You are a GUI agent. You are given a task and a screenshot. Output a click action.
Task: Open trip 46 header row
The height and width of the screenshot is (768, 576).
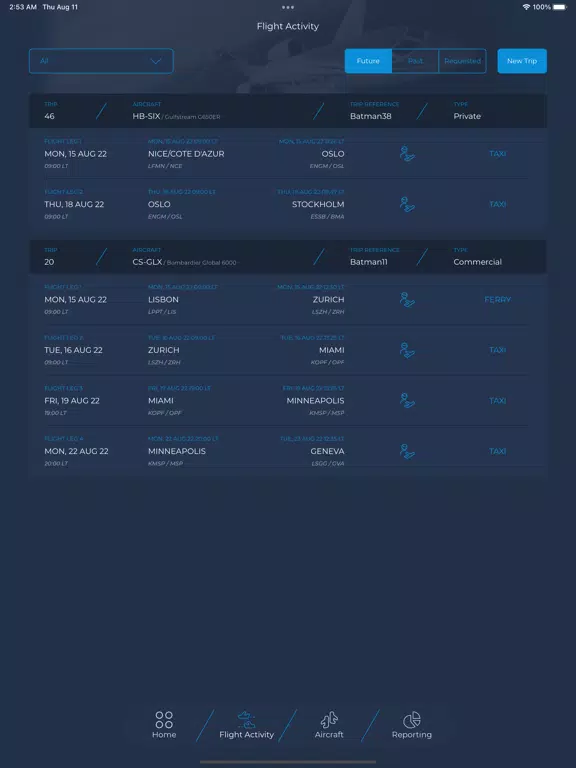pyautogui.click(x=288, y=111)
